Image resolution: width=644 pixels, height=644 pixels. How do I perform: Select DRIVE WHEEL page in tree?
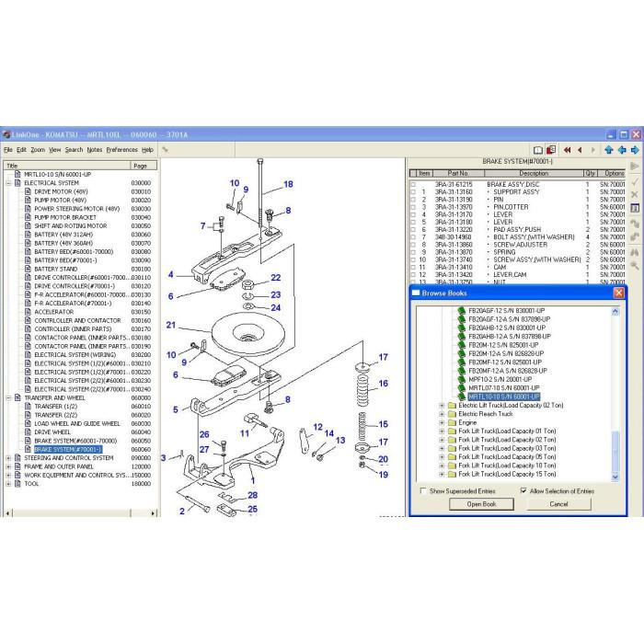click(52, 432)
